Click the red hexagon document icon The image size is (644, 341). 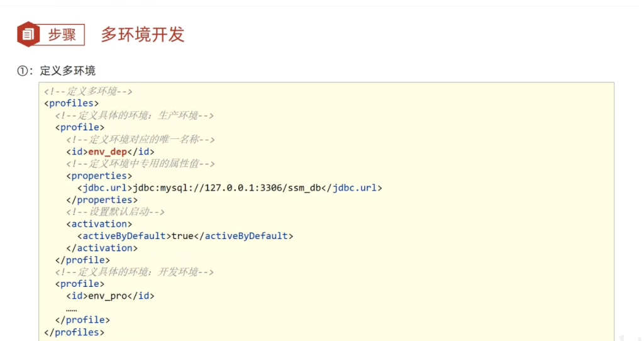click(28, 35)
